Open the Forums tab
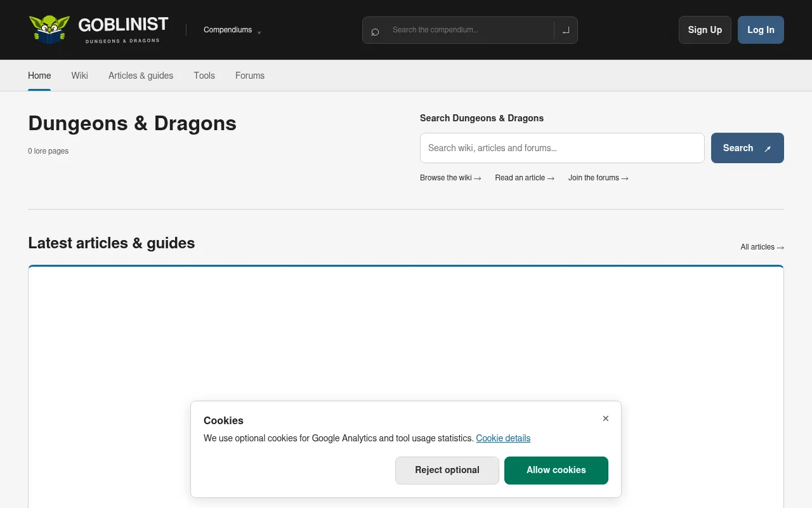The width and height of the screenshot is (812, 508). pyautogui.click(x=250, y=76)
